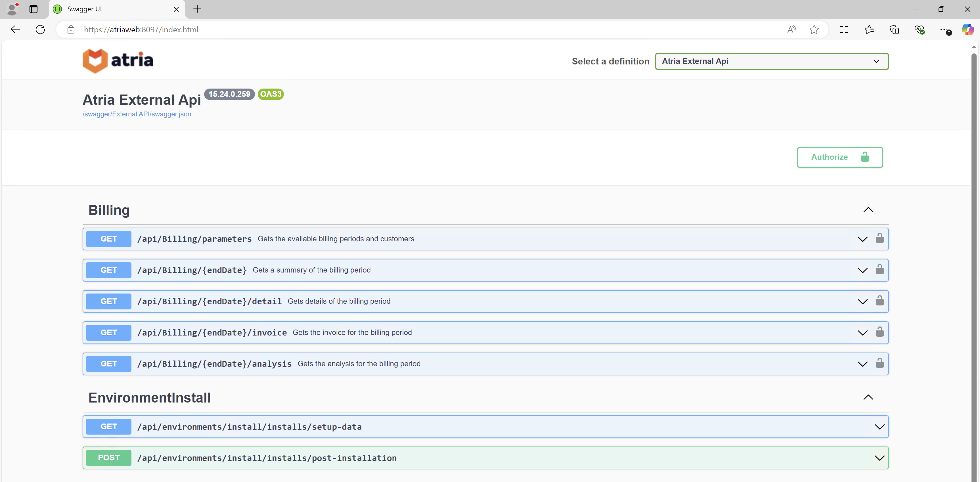Open split screen view

(x=844, y=29)
